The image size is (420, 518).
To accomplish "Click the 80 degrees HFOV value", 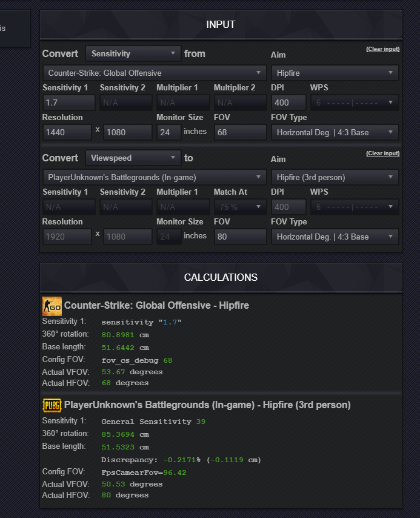I will tap(125, 495).
